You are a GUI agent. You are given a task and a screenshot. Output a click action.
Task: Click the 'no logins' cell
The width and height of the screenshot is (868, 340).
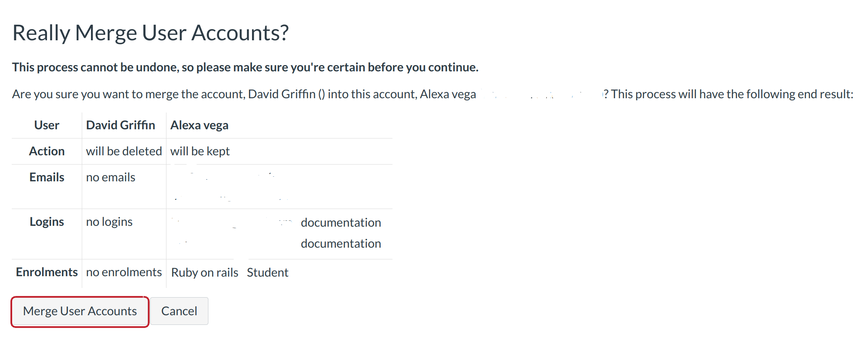(x=109, y=222)
